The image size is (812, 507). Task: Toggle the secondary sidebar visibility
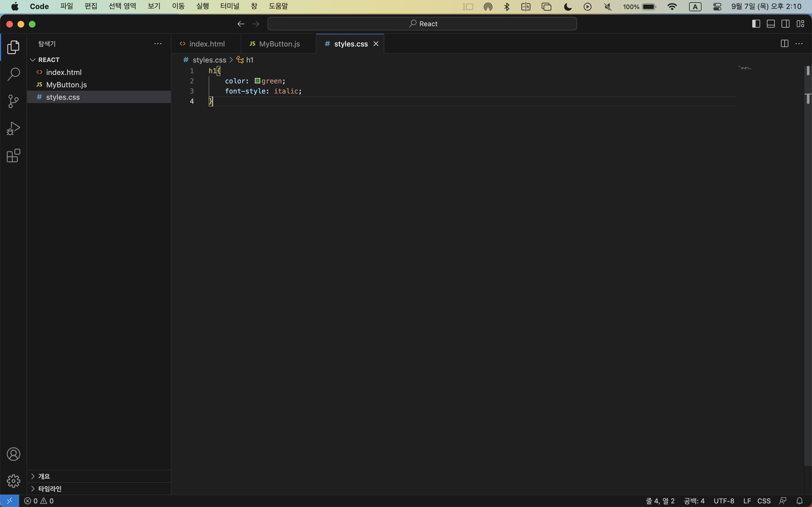[x=785, y=24]
